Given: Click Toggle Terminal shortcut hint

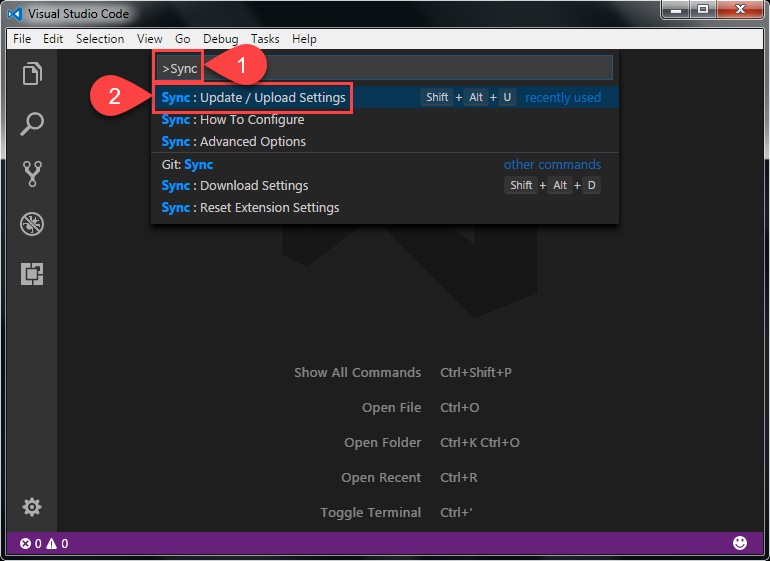Looking at the screenshot, I should click(x=371, y=512).
